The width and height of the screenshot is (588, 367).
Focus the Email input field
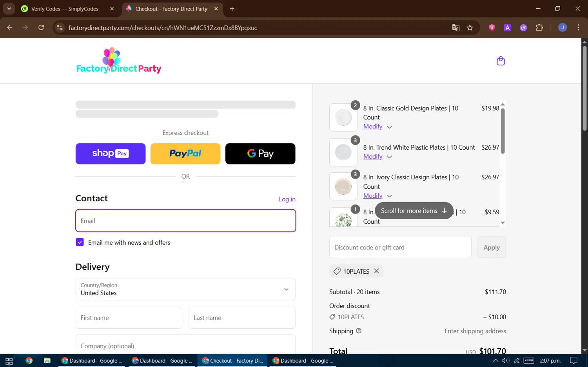pos(185,221)
